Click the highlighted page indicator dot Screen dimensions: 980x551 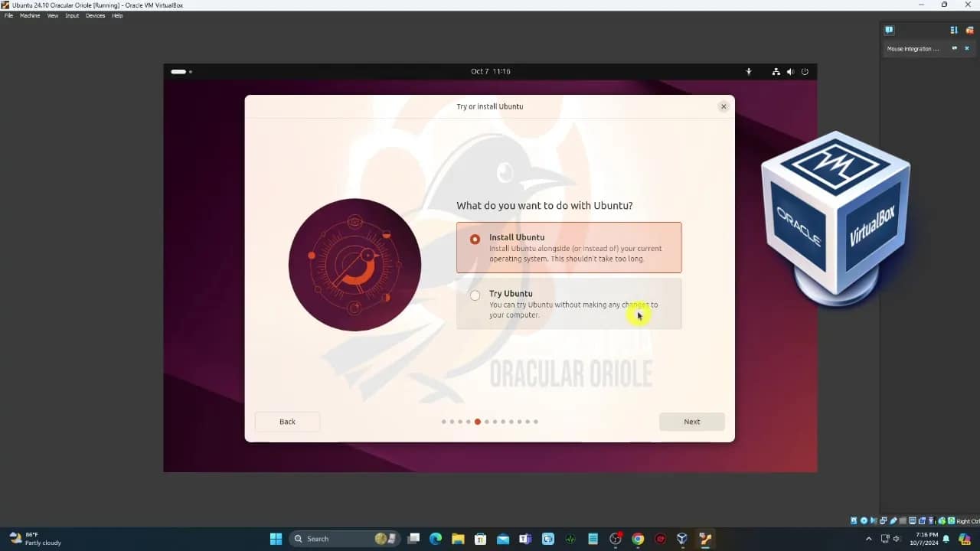pos(477,422)
